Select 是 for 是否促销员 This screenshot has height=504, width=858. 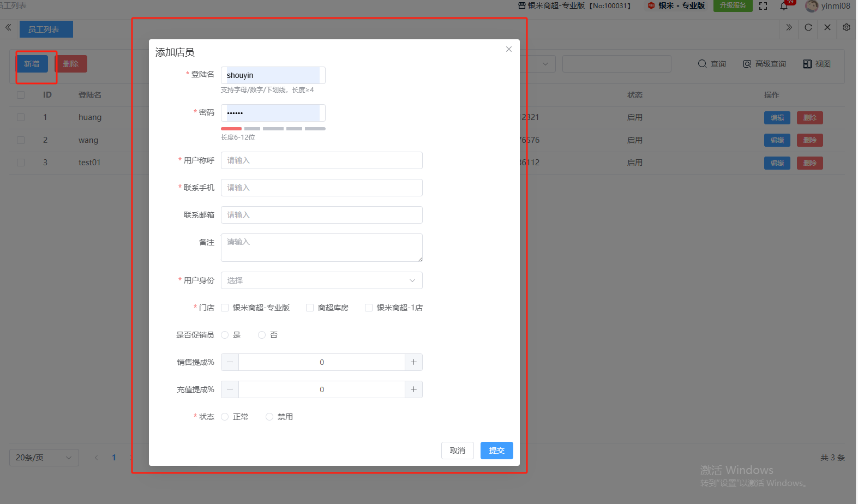click(225, 335)
